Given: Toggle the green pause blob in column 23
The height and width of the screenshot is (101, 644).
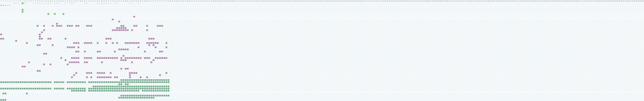Looking at the screenshot, I should [x=48, y=14].
